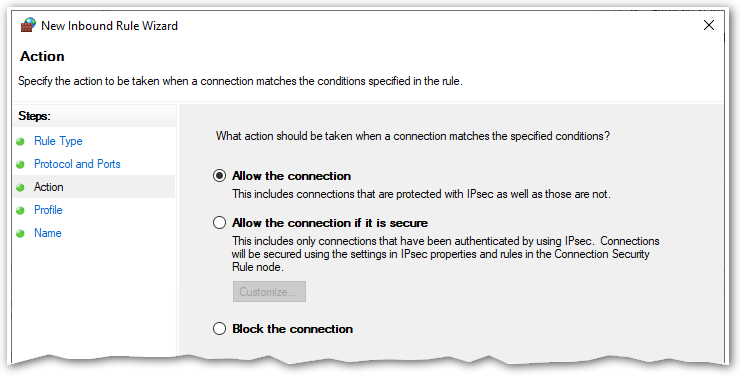
Task: Select the Allow the connection radio button
Action: coord(219,176)
